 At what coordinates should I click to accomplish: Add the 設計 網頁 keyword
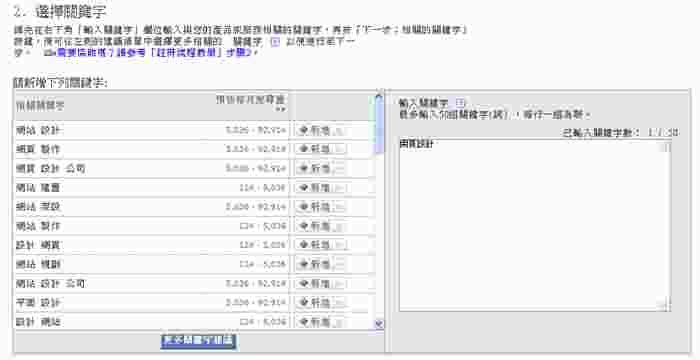321,245
